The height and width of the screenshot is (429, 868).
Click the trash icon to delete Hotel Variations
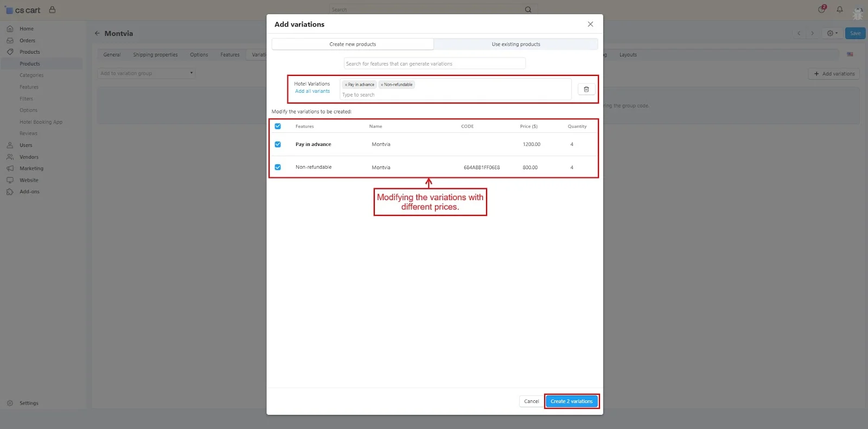[x=586, y=89]
